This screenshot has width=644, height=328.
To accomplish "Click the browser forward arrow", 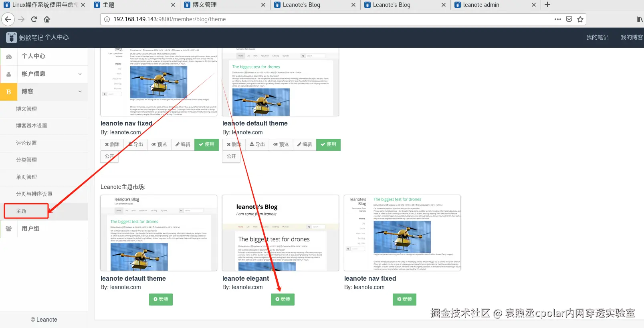I will [21, 19].
